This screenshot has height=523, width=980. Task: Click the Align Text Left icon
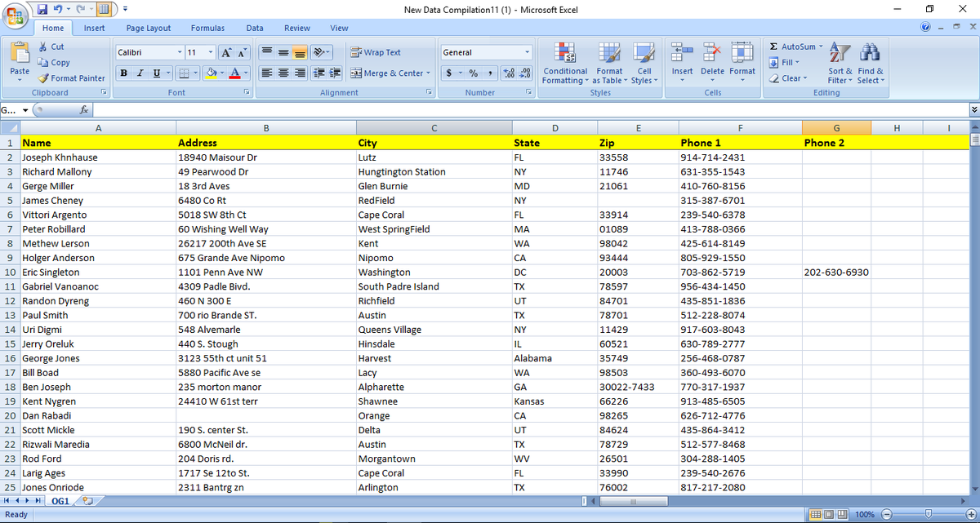266,73
